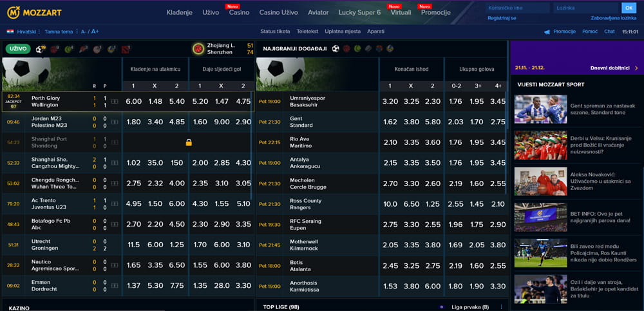Open Zhejiang L. vs Shenzhen basketball icon

[198, 49]
